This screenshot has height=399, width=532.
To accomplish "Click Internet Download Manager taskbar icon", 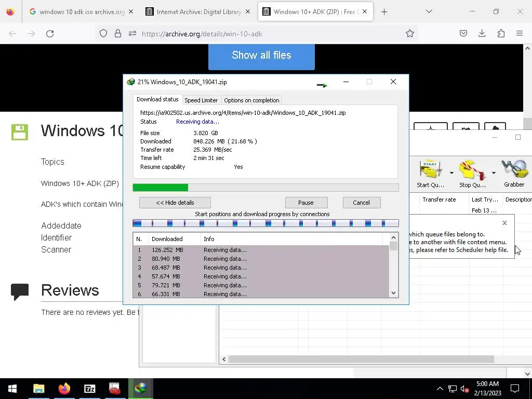I will [x=140, y=389].
